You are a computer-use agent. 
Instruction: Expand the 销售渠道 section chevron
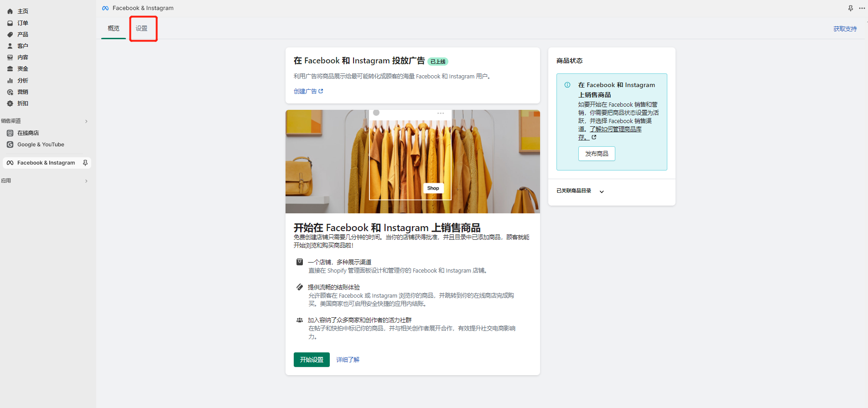tap(86, 121)
